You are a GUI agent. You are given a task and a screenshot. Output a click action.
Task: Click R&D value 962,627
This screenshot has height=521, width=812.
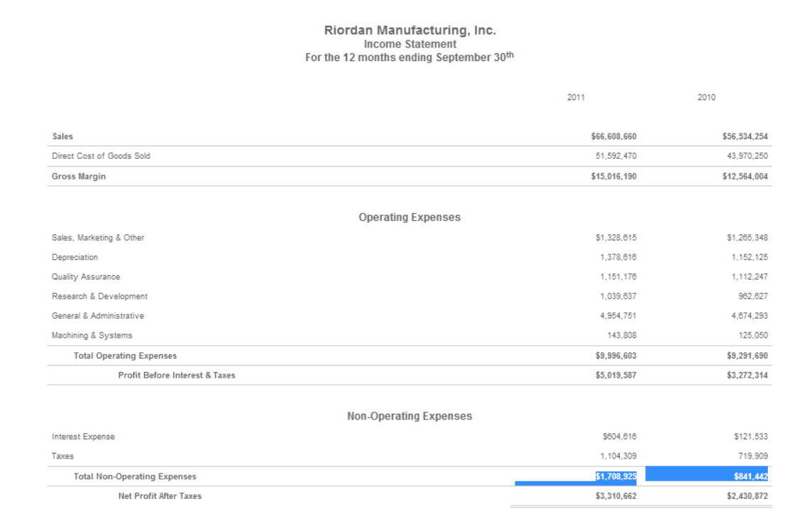pyautogui.click(x=753, y=296)
